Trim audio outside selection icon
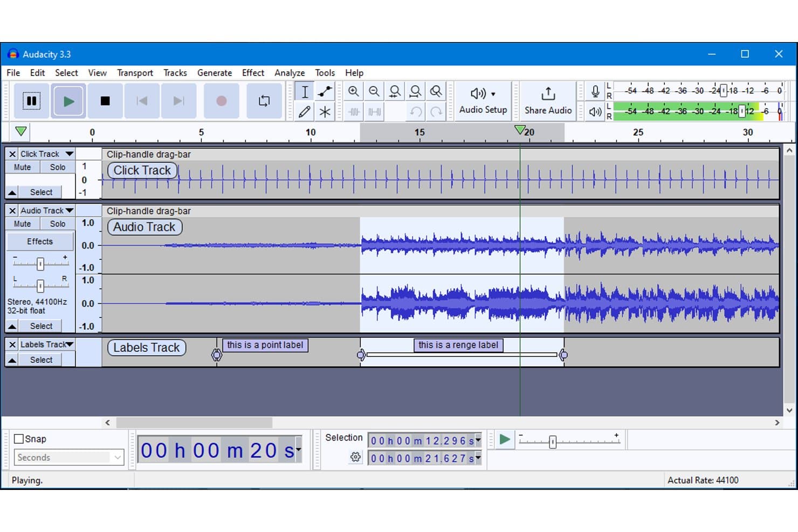Image resolution: width=798 pixels, height=532 pixels. 354,112
